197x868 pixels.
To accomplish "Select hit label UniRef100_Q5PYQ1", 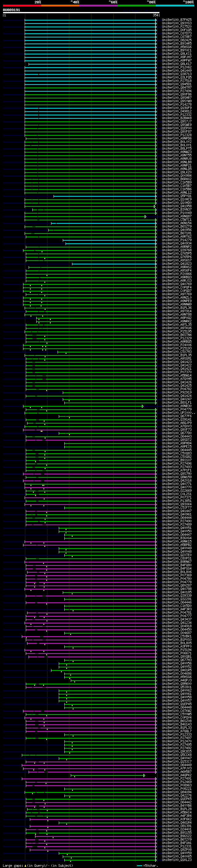I will pos(177,196).
